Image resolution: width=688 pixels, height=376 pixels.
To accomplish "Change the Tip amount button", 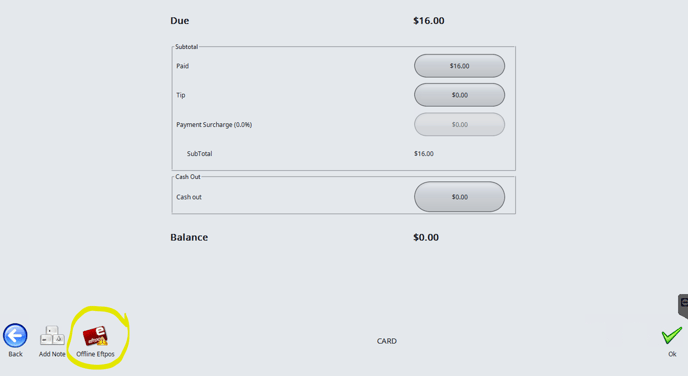I will pyautogui.click(x=459, y=95).
